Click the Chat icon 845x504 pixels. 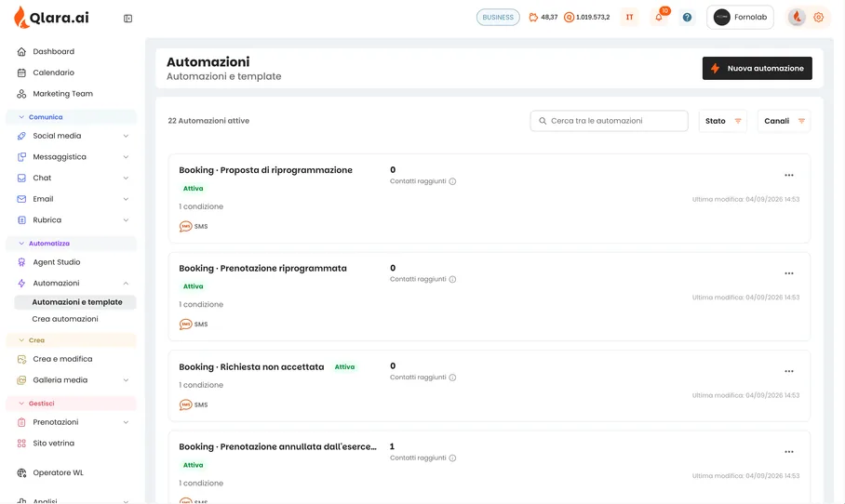pyautogui.click(x=21, y=178)
